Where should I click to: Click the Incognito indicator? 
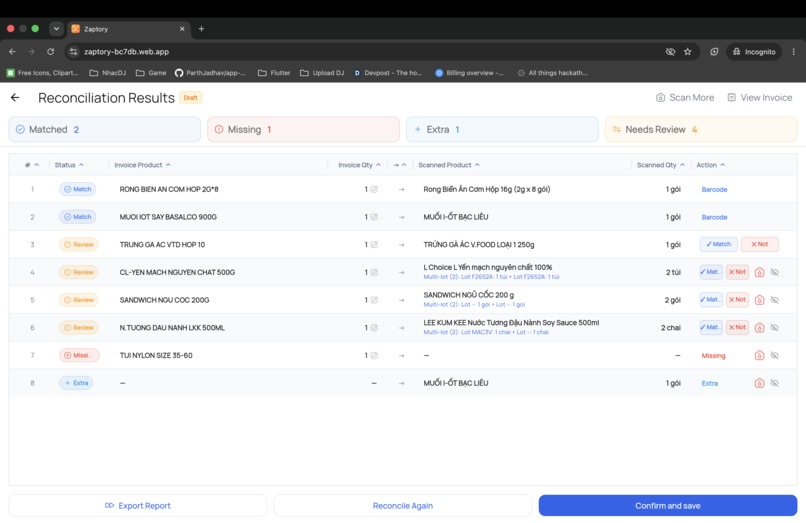754,51
